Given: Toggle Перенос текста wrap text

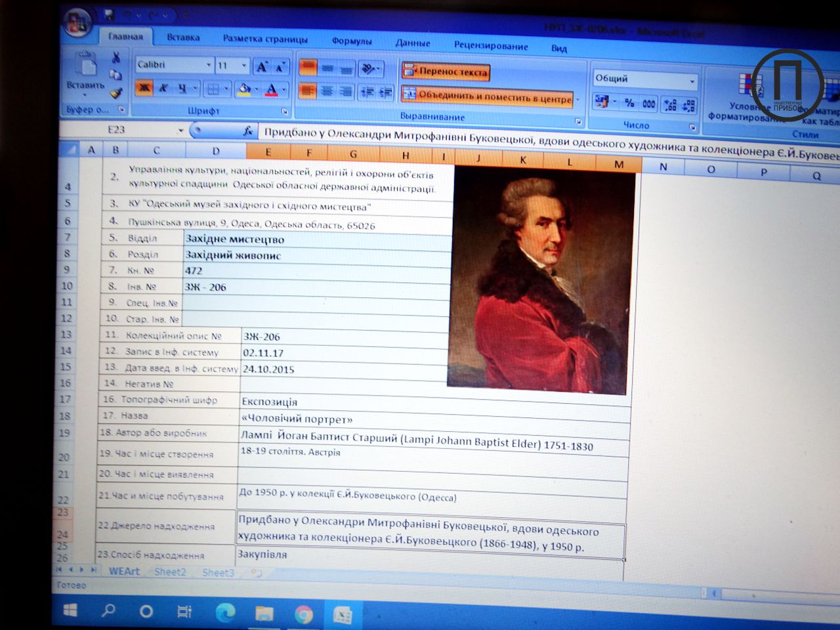Looking at the screenshot, I should (446, 71).
